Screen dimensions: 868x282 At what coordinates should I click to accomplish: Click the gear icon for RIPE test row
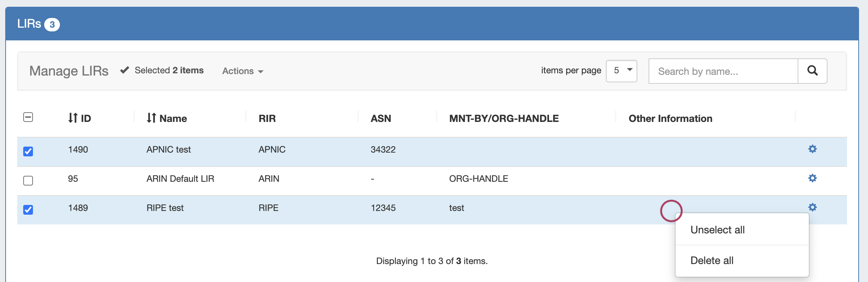(812, 207)
